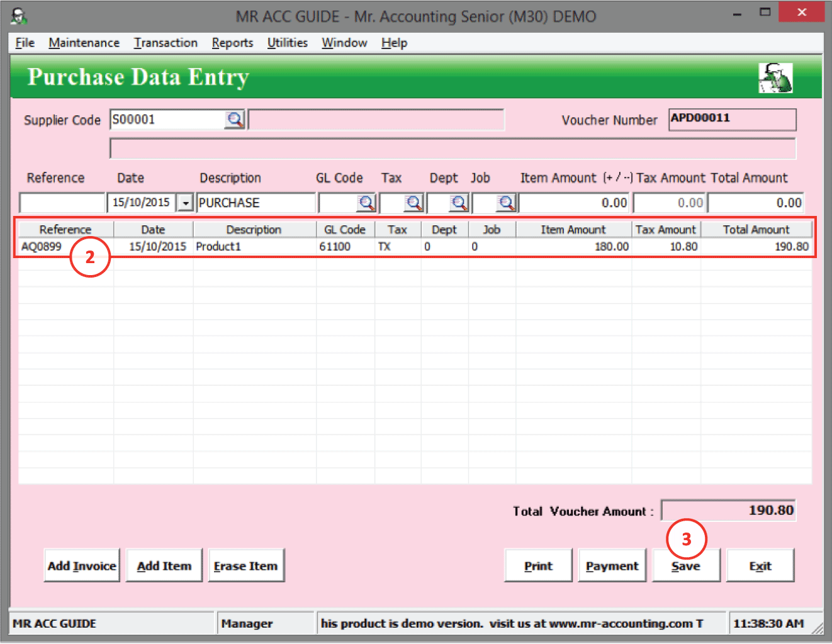832x644 pixels.
Task: Click the Voucher Number field APD00011
Action: (x=733, y=119)
